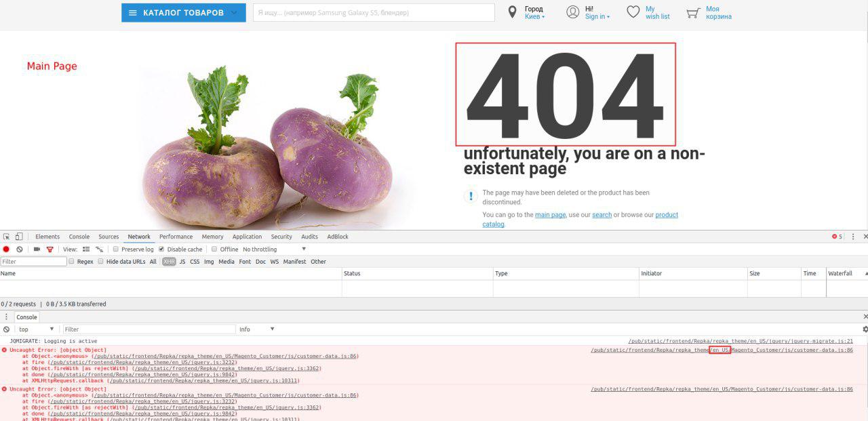The image size is (868, 421).
Task: Sort by the Status column header
Action: click(x=417, y=273)
